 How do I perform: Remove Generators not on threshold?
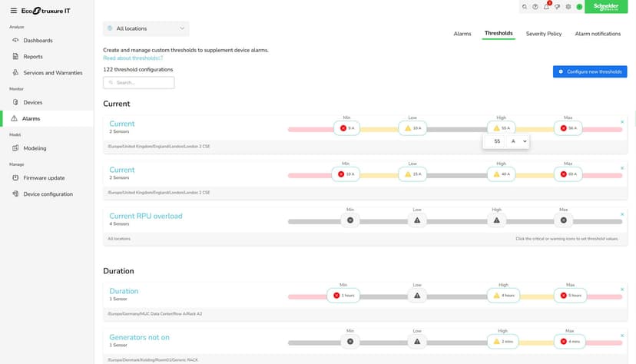click(x=622, y=336)
